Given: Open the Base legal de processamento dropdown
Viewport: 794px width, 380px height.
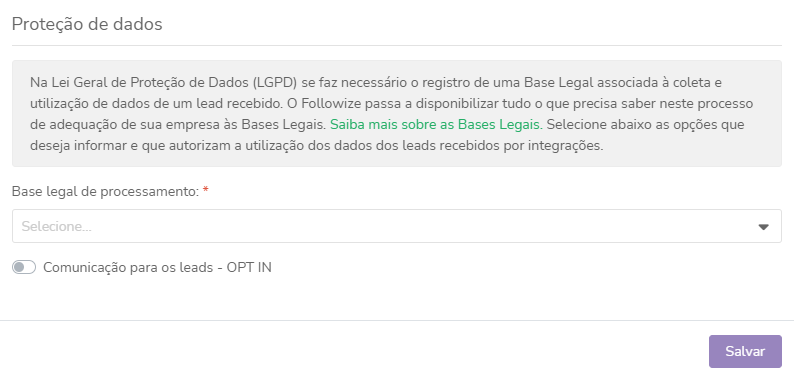Looking at the screenshot, I should click(x=396, y=226).
